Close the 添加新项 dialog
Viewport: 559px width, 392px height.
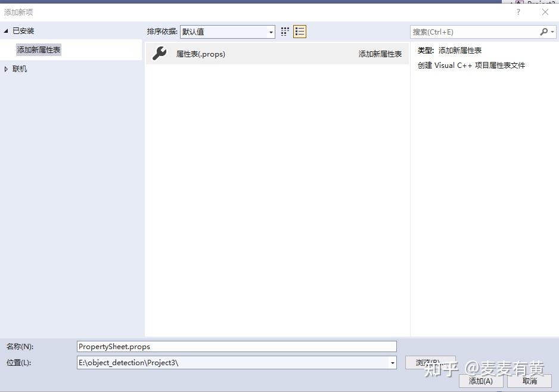tap(545, 11)
